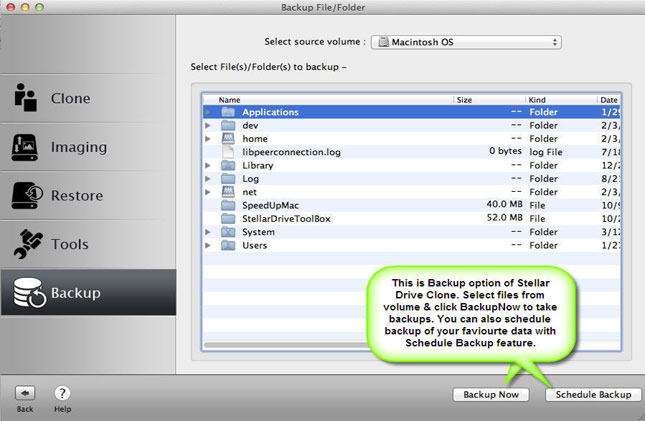Viewport: 645px width, 421px height.
Task: Click the Log folder icon
Action: [228, 179]
